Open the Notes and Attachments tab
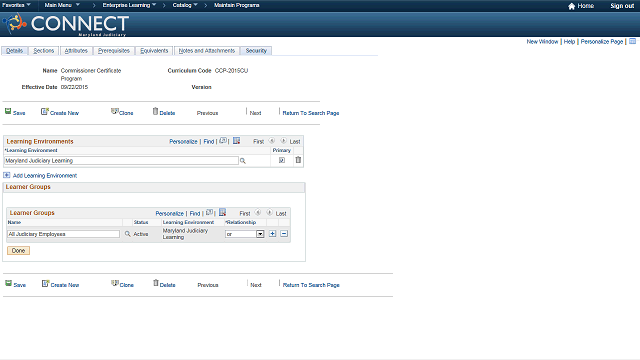640x360 pixels. (207, 51)
